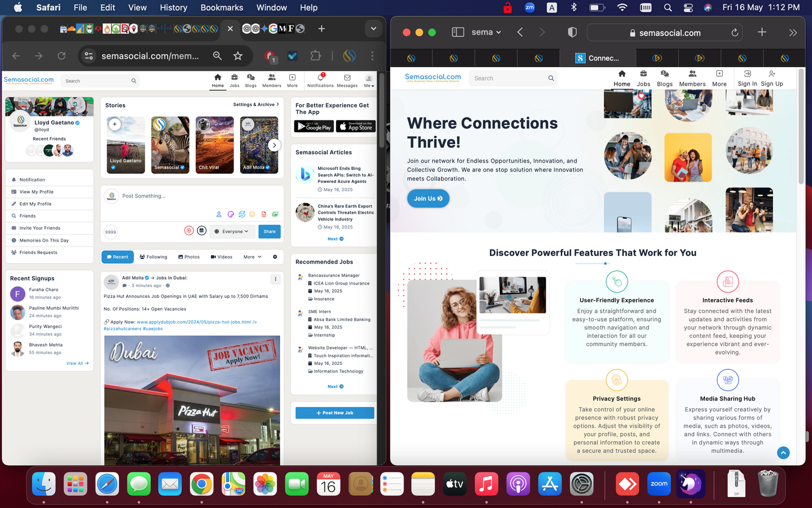Click the Sign Up icon in Safari page
This screenshot has width=812, height=508.
click(x=771, y=74)
